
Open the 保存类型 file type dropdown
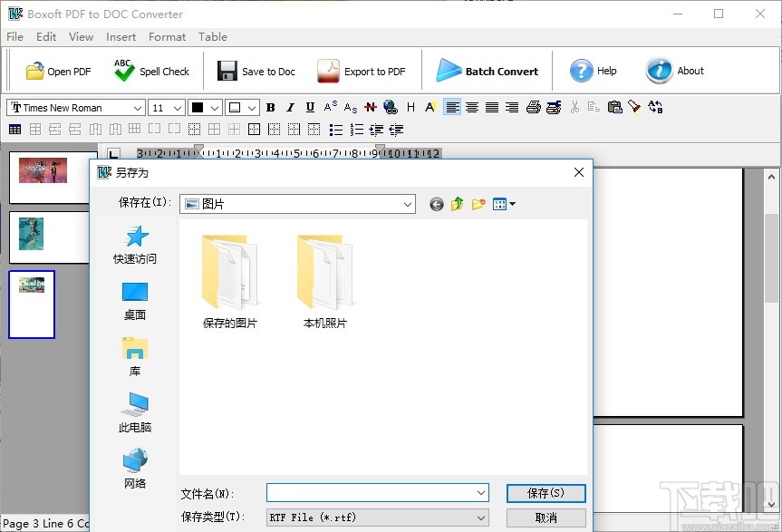(482, 517)
